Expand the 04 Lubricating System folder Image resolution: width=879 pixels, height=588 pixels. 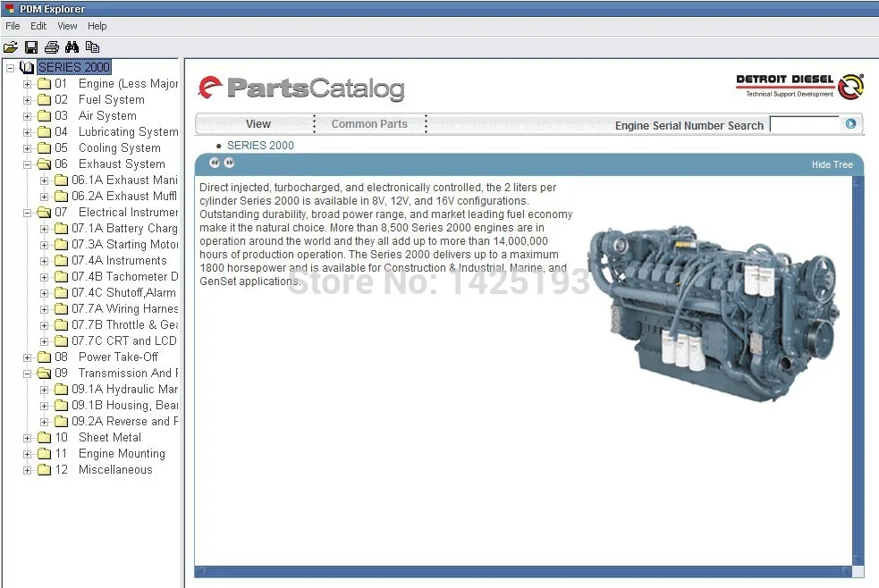(x=27, y=133)
